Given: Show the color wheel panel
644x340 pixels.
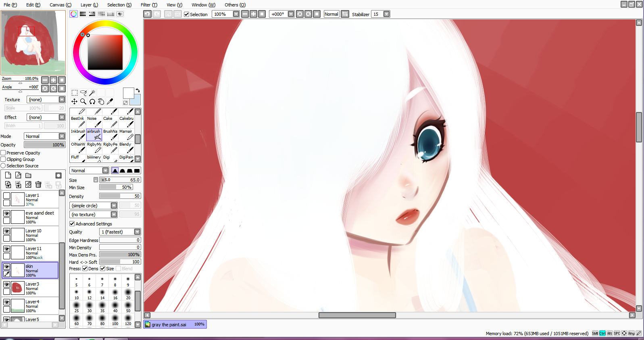Looking at the screenshot, I should (x=73, y=14).
